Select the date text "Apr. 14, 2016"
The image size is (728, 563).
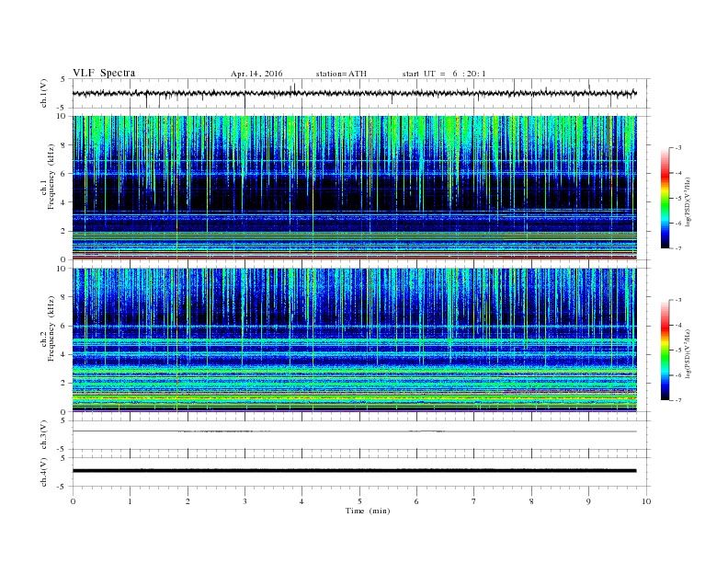coord(256,74)
